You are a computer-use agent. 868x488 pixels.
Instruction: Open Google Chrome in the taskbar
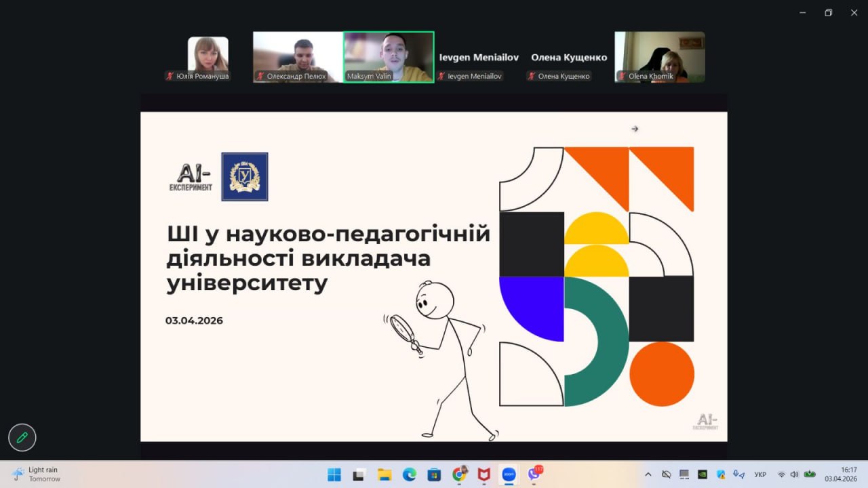(459, 474)
